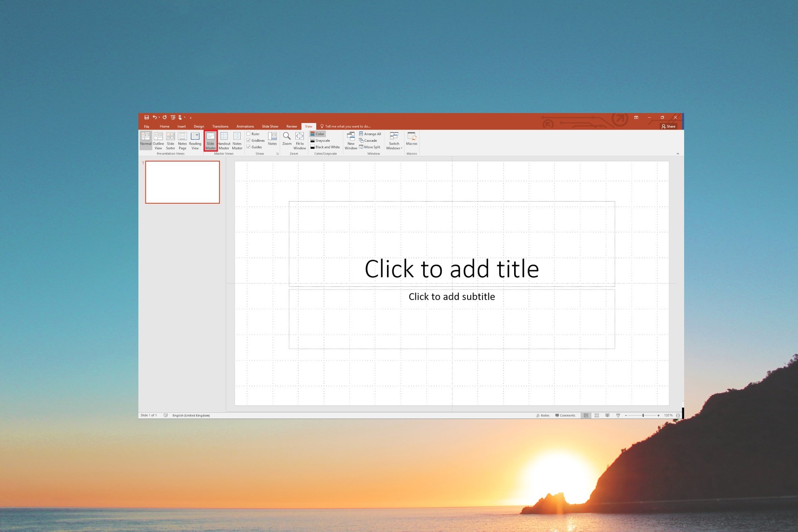This screenshot has width=798, height=532.
Task: Switch to Outline View
Action: 158,140
